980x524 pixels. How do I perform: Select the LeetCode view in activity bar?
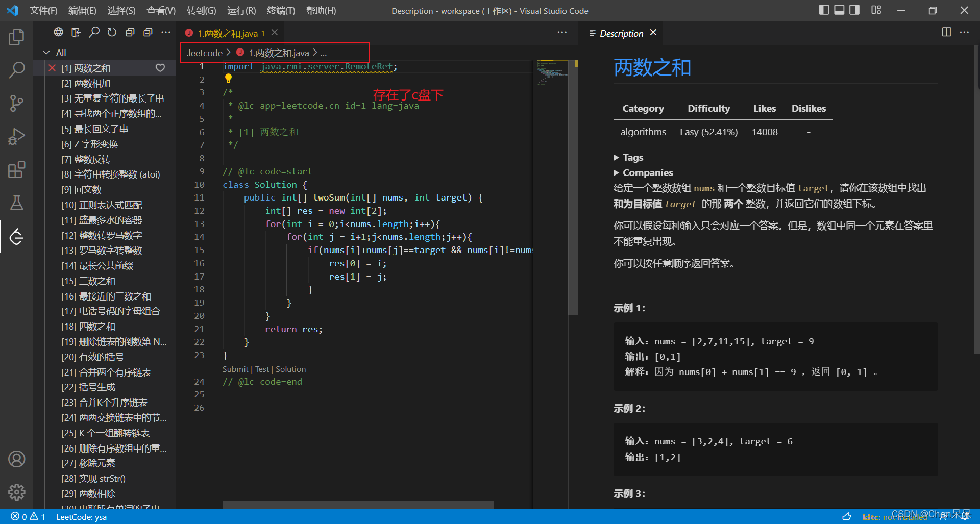click(16, 236)
